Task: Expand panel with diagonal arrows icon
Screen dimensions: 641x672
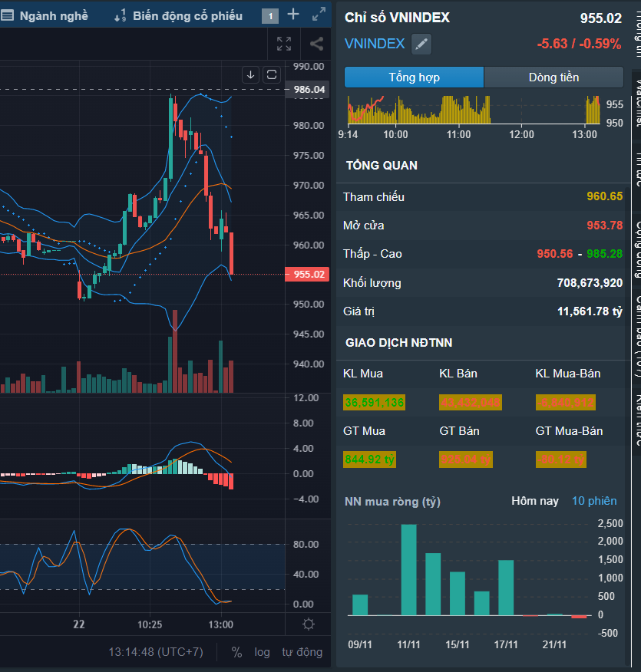Action: click(319, 15)
